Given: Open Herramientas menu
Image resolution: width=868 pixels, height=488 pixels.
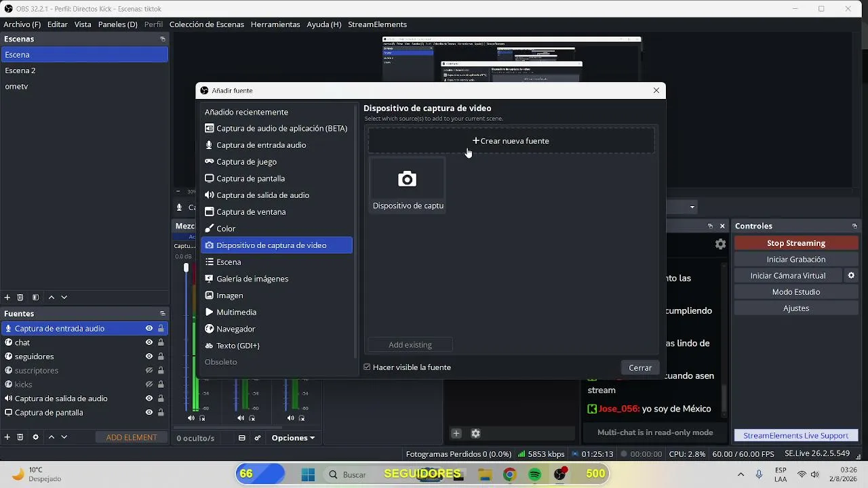Looking at the screenshot, I should (x=275, y=24).
